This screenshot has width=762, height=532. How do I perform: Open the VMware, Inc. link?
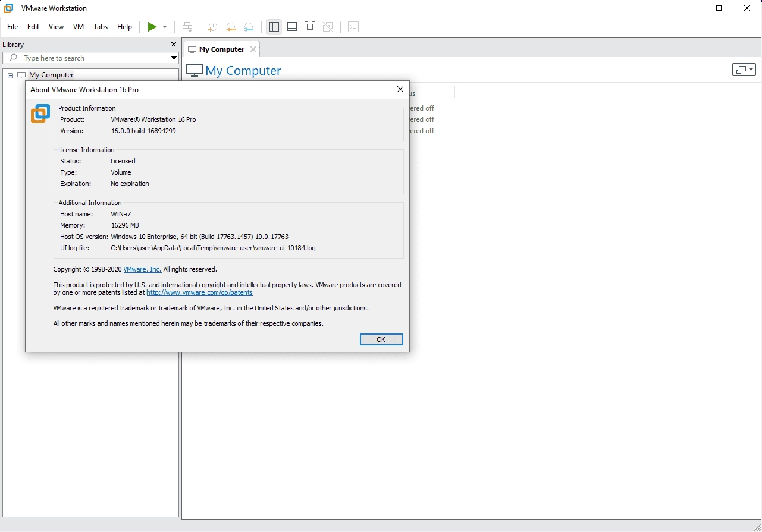(142, 269)
